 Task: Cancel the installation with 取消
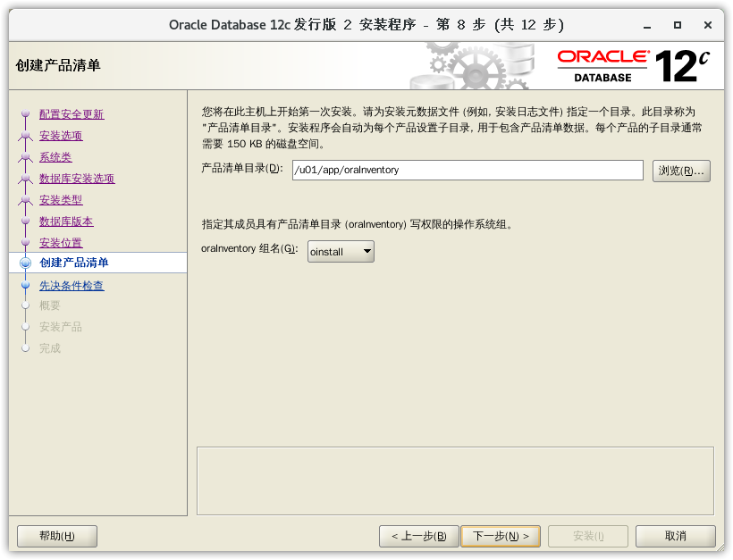676,536
